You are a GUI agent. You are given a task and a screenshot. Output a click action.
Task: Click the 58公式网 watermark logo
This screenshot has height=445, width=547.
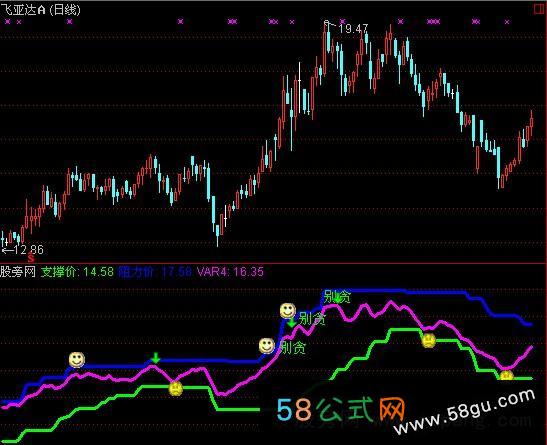(341, 409)
